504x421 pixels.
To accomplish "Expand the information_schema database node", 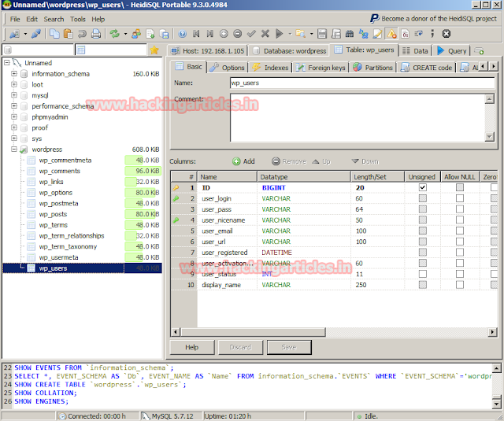I will point(14,74).
